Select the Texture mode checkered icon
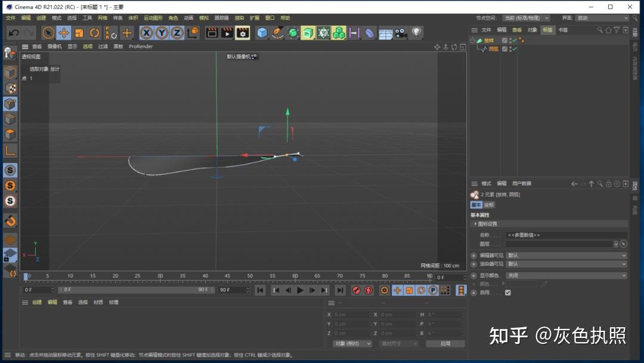This screenshot has width=644, height=363. [x=10, y=88]
